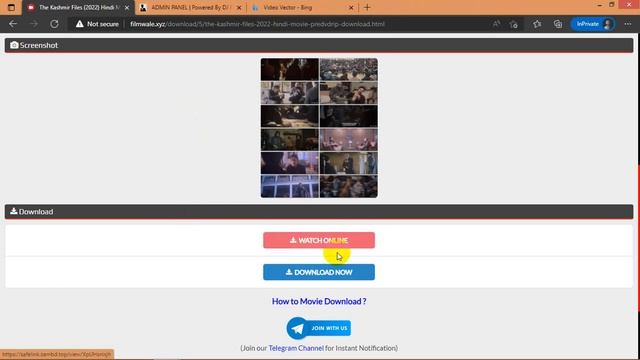Open a new browser tab
The image size is (640, 360).
tap(367, 7)
